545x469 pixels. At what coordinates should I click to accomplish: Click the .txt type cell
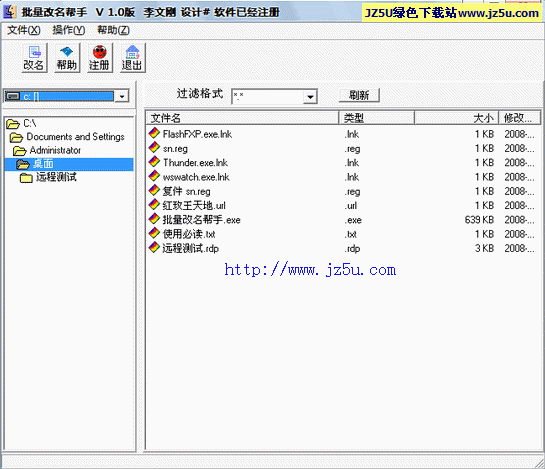tap(351, 235)
